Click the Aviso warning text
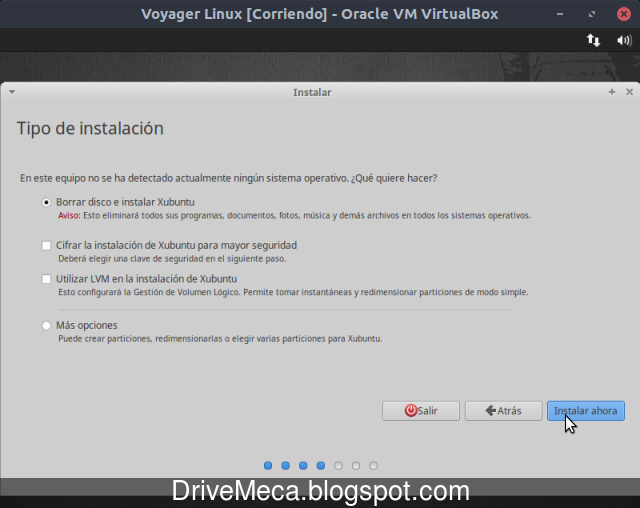Image resolution: width=640 pixels, height=508 pixels. click(x=69, y=215)
